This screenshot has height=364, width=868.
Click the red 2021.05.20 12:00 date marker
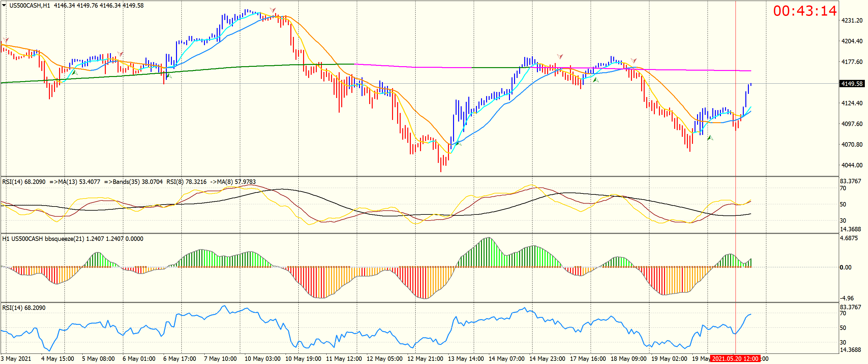[735, 359]
